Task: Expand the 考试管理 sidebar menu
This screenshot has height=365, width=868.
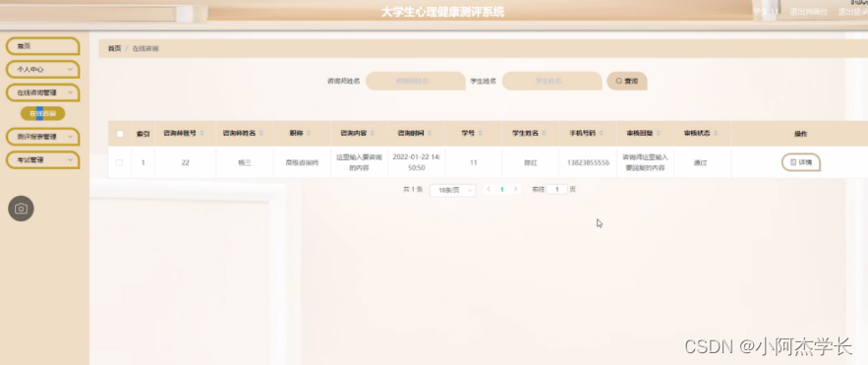Action: 42,159
